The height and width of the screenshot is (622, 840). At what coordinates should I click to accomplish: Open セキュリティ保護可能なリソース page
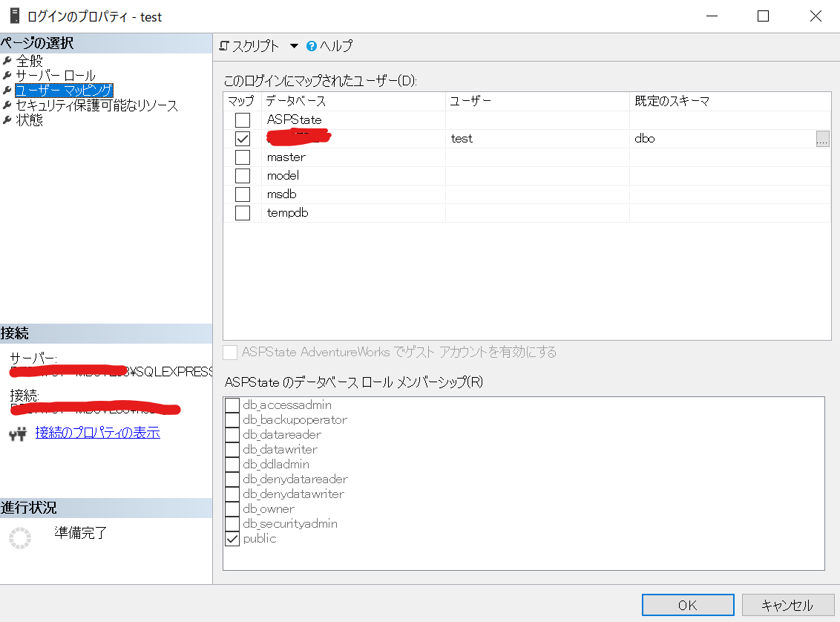[x=96, y=105]
